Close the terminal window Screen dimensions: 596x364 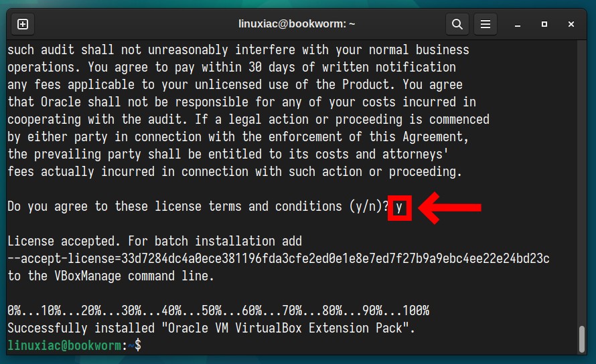point(571,24)
